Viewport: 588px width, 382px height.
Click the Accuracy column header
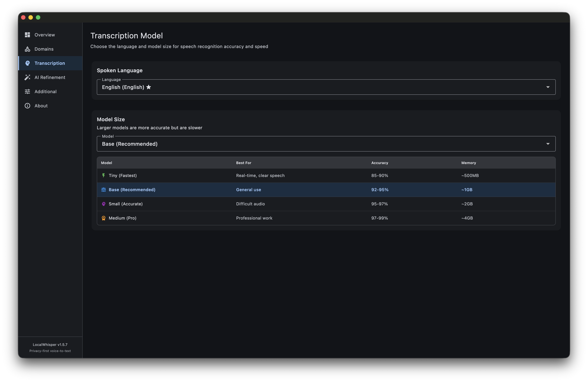(380, 163)
